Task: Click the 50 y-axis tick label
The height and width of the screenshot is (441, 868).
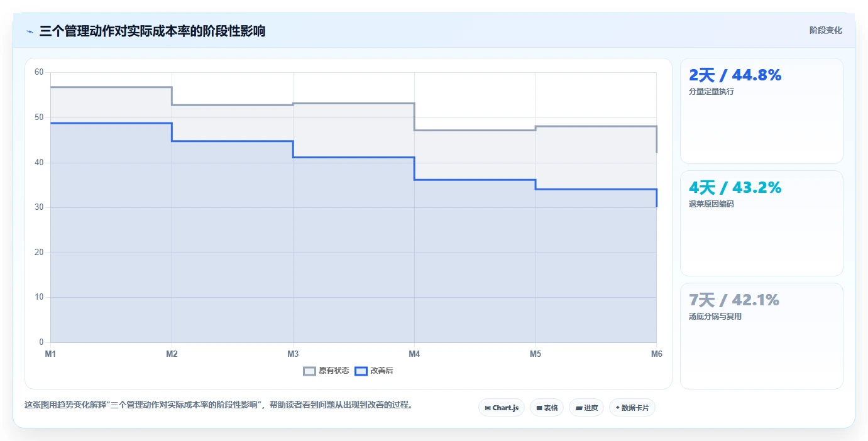Action: 39,117
